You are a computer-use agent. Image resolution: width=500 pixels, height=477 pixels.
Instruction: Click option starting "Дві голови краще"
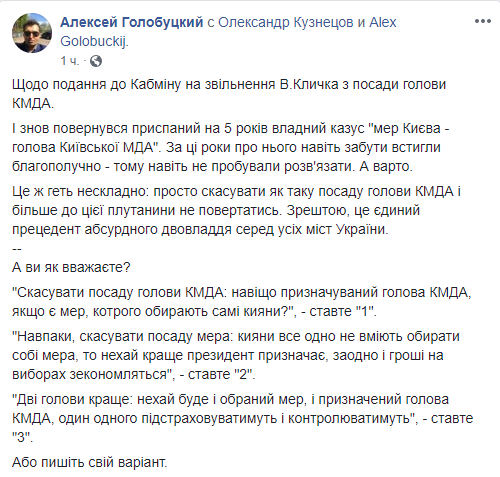[243, 418]
